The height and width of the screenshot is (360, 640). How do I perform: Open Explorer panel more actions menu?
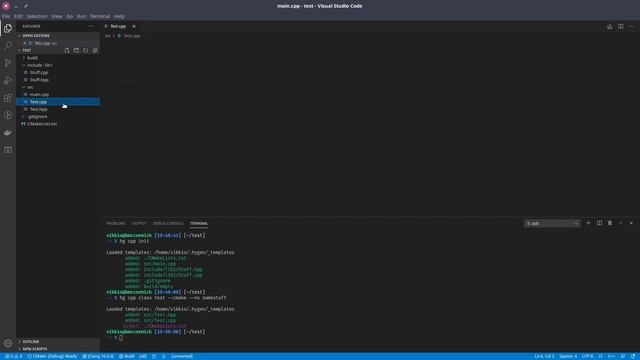[91, 26]
